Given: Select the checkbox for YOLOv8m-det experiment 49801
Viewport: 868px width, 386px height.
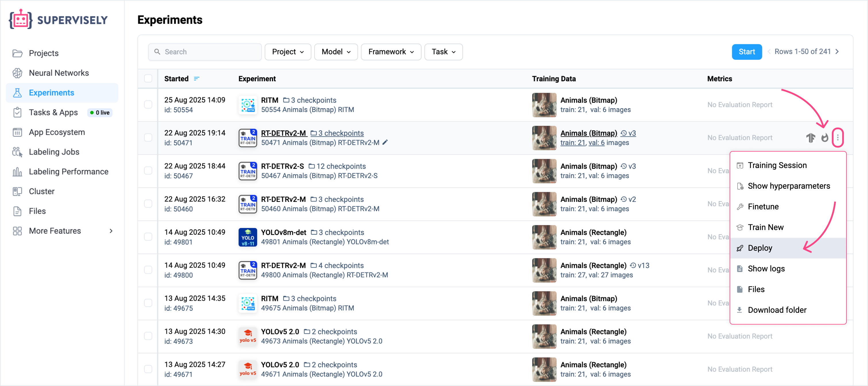Looking at the screenshot, I should (x=148, y=237).
